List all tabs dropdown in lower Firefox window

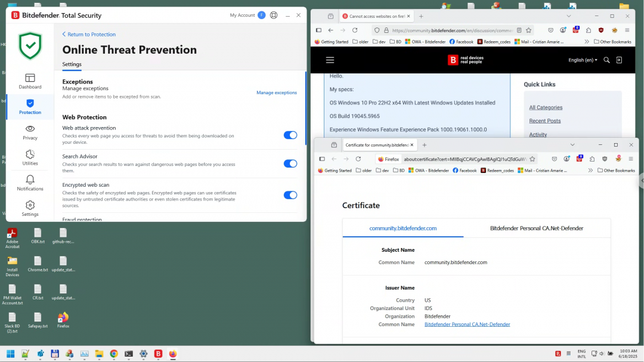tap(572, 145)
